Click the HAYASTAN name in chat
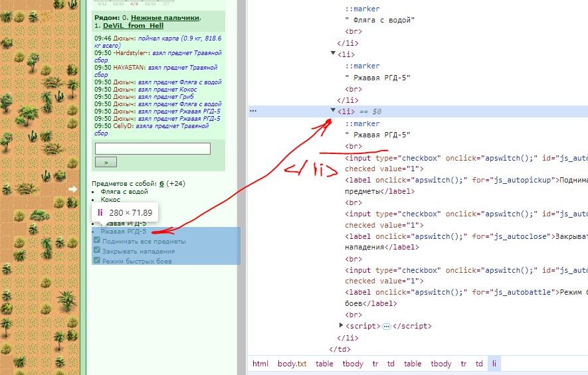588x375 pixels. click(129, 68)
